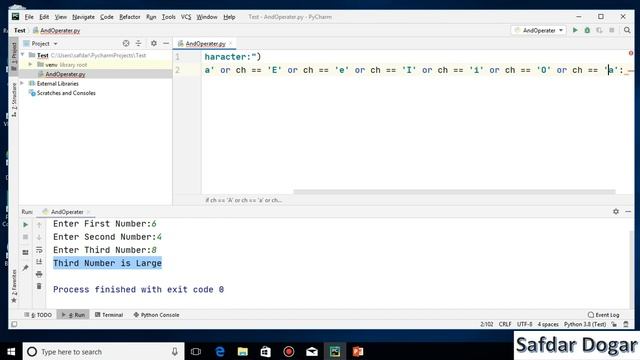Hide Run panel with minus icon

click(x=628, y=211)
